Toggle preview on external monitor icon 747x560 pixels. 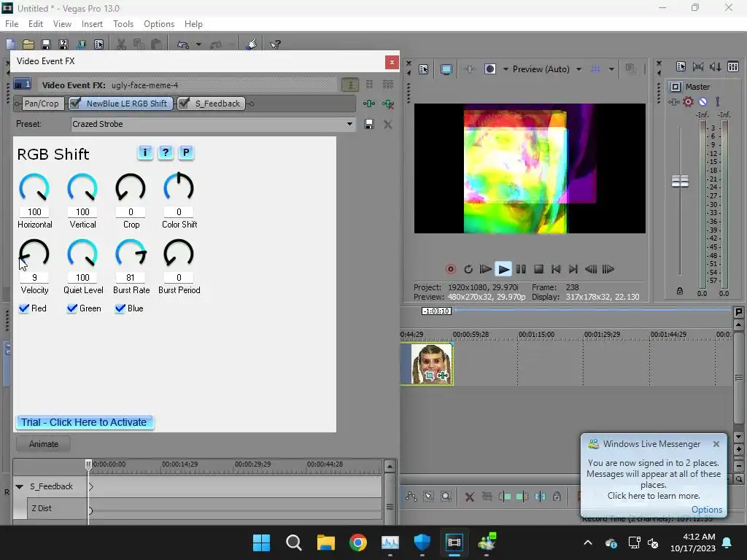coord(446,69)
